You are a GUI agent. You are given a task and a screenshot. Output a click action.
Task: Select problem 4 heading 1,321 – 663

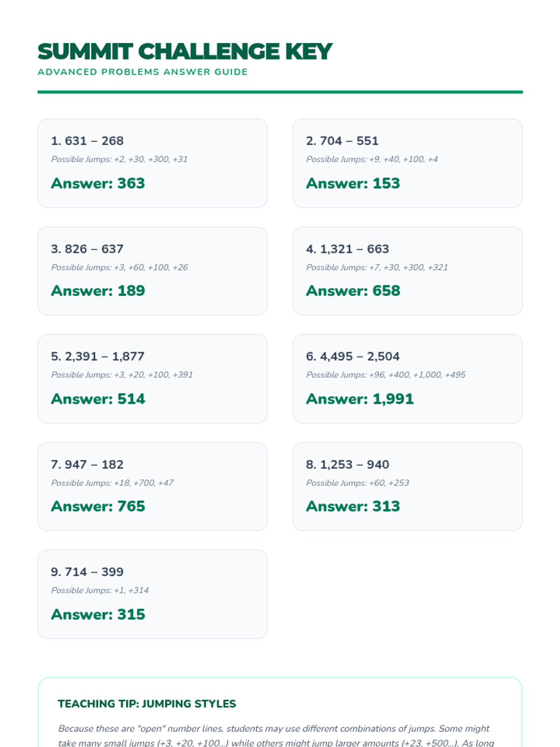pyautogui.click(x=347, y=249)
